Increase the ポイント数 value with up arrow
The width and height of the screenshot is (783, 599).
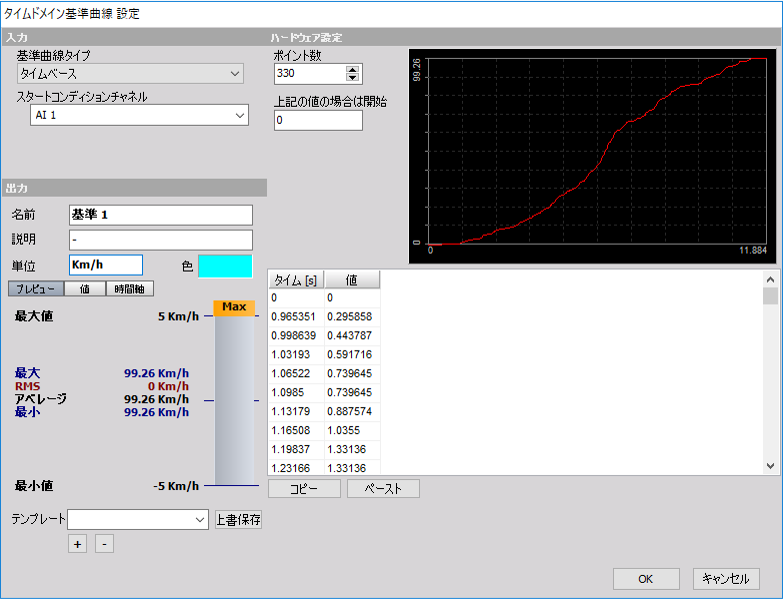(x=353, y=70)
